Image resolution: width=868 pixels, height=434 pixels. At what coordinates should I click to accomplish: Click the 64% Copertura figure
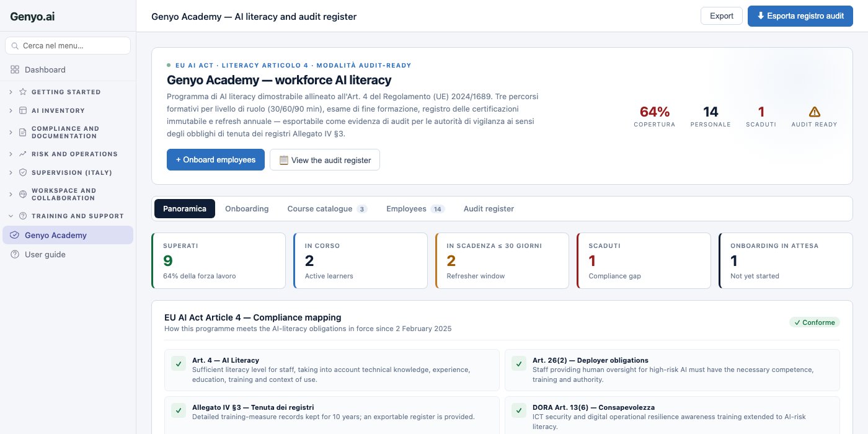coord(655,112)
